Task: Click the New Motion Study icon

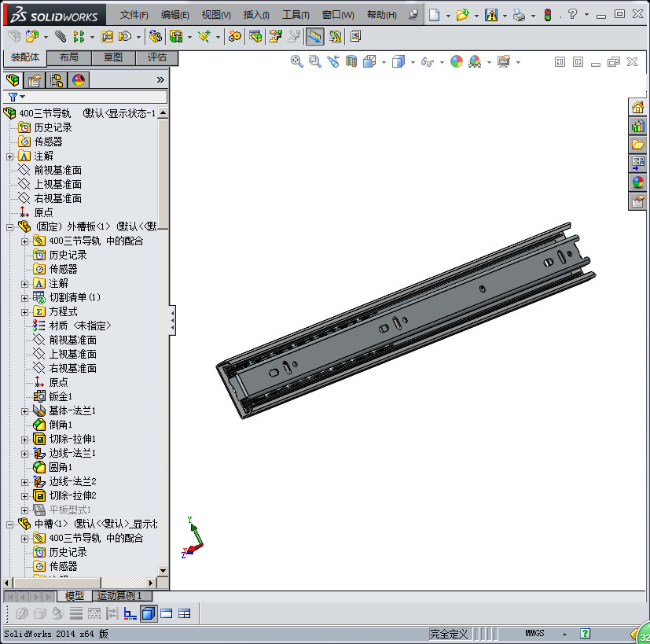Action: pyautogui.click(x=235, y=36)
